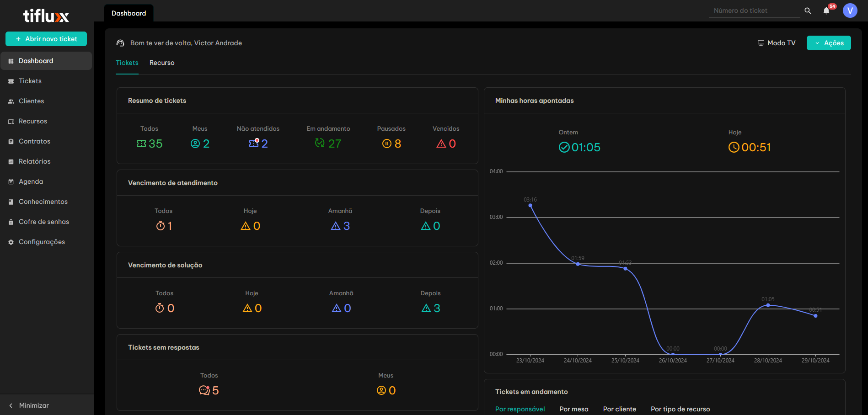Click the notifications bell icon

point(826,11)
